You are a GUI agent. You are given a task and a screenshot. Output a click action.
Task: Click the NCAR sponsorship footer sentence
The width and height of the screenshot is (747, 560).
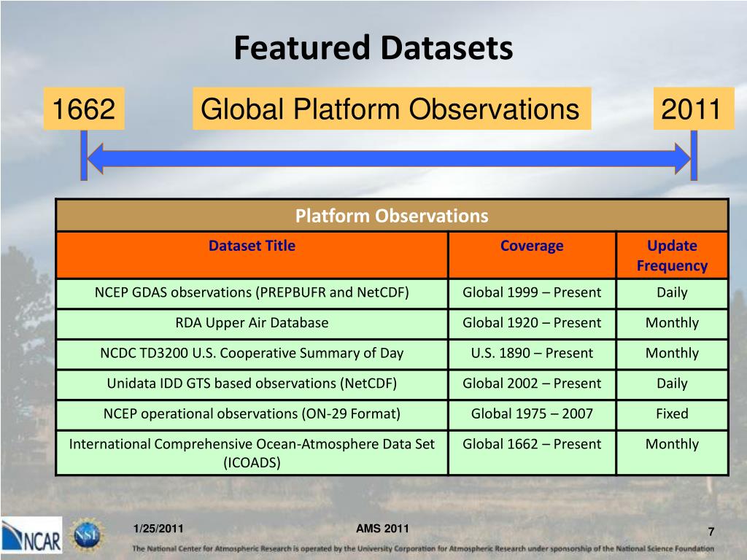pyautogui.click(x=423, y=548)
